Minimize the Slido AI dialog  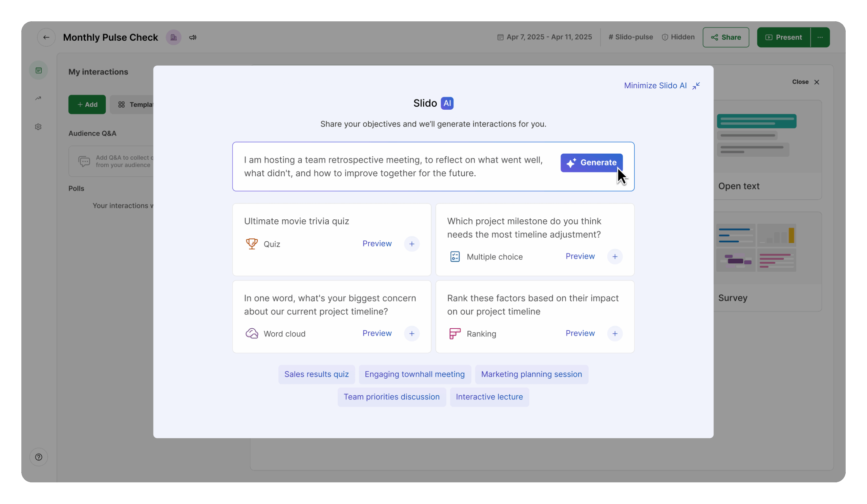[x=661, y=86]
